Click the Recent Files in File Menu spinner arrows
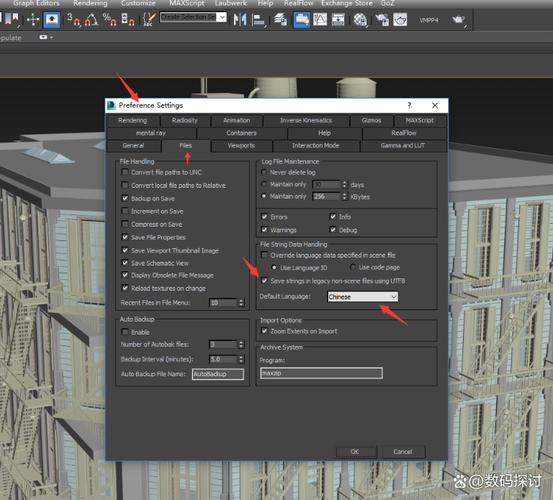The height and width of the screenshot is (500, 553). [241, 303]
